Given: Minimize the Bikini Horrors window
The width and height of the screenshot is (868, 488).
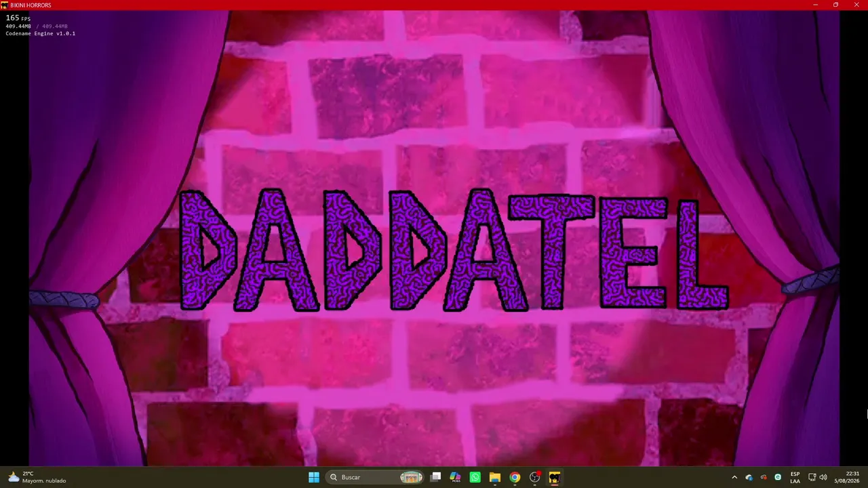Looking at the screenshot, I should pos(816,5).
